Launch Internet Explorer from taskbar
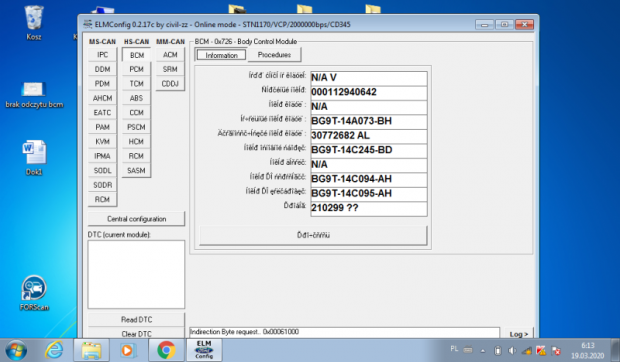The width and height of the screenshot is (620, 362). click(x=54, y=350)
